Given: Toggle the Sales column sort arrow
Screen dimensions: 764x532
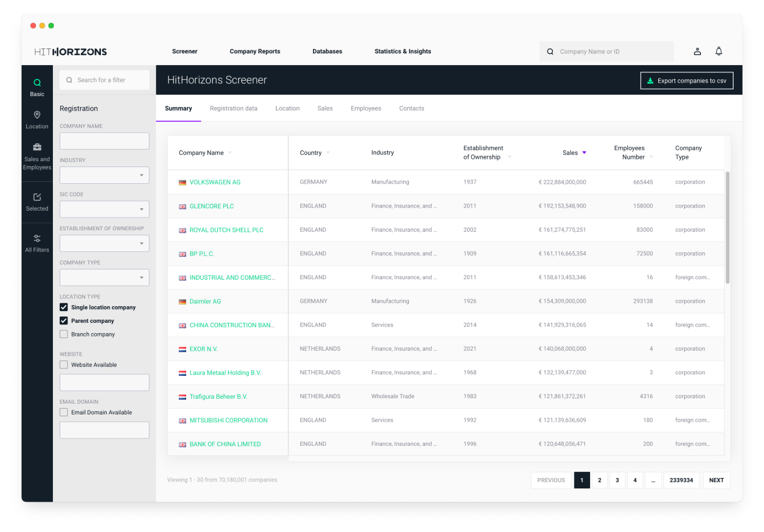Looking at the screenshot, I should click(584, 153).
